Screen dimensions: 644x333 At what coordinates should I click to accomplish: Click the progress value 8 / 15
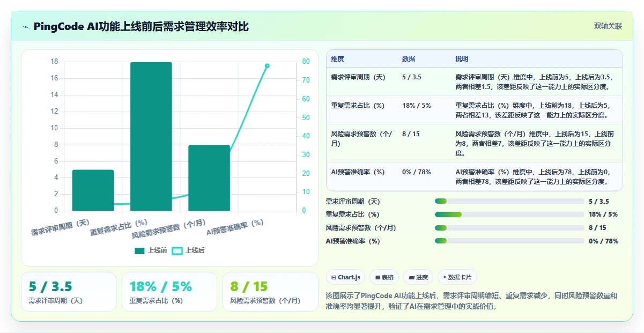pos(597,228)
